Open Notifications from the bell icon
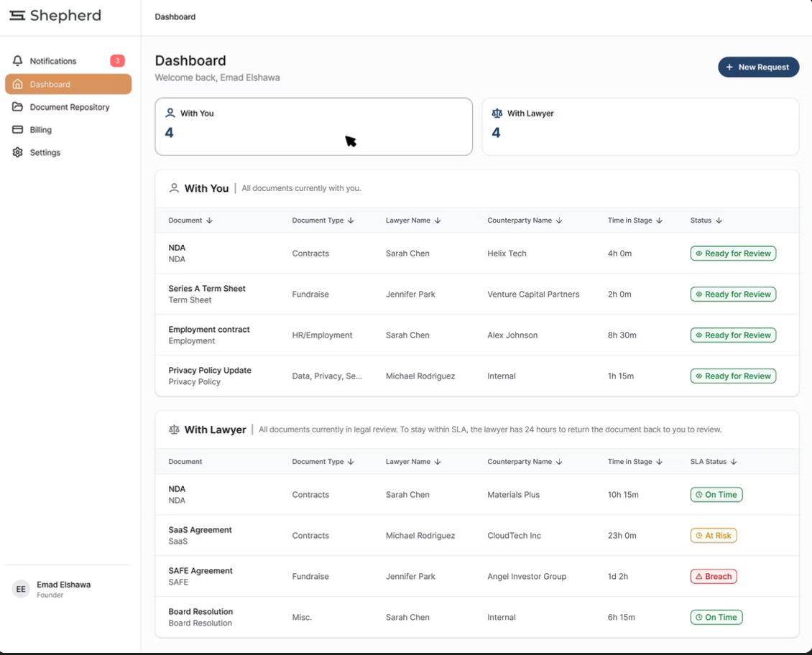Image resolution: width=812 pixels, height=655 pixels. point(18,61)
